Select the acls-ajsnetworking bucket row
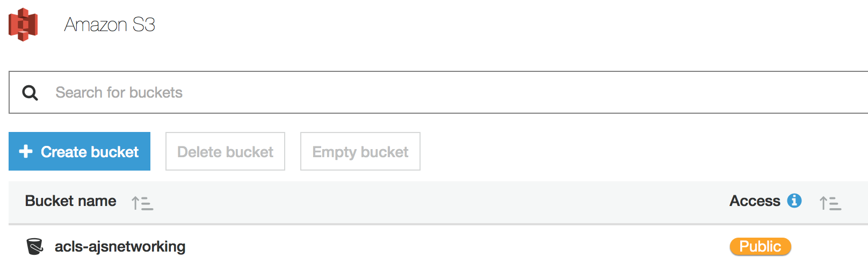Viewport: 868px width, 265px height. pyautogui.click(x=438, y=246)
